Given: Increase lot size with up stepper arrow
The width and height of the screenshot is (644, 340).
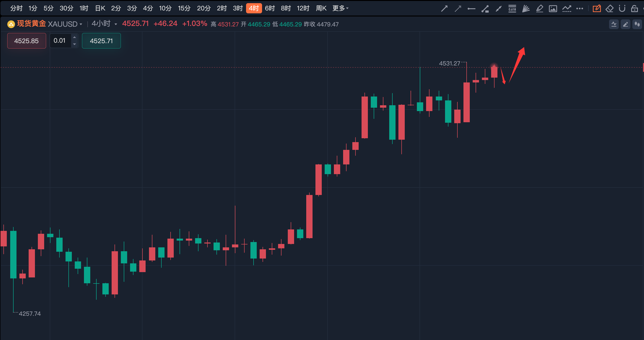Looking at the screenshot, I should click(74, 38).
